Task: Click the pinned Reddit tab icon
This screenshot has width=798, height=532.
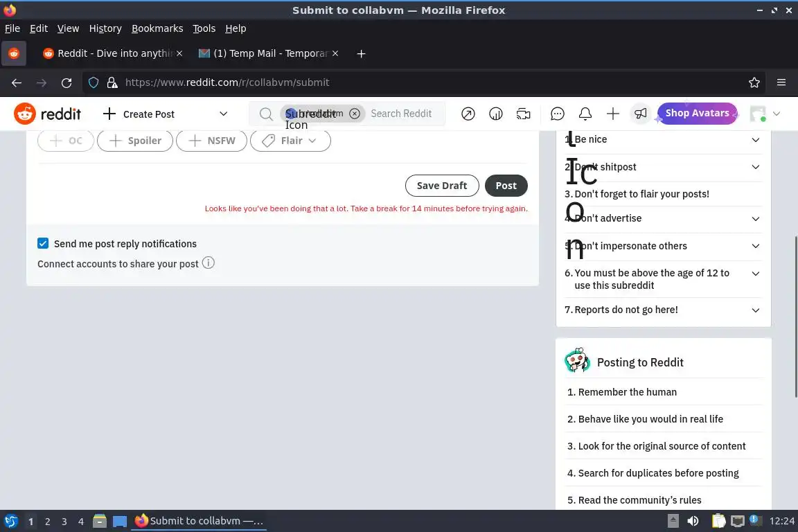Action: [14, 53]
